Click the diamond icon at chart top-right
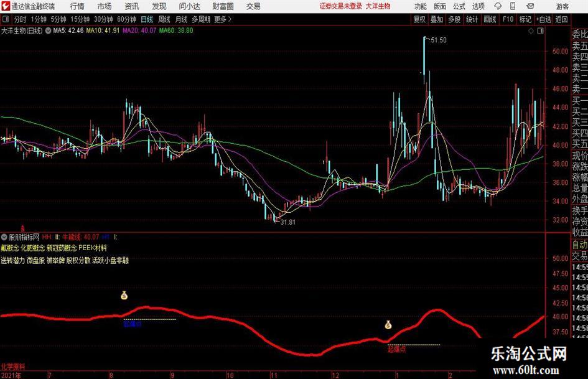Viewport: 588px width, 379px height. pyautogui.click(x=531, y=31)
